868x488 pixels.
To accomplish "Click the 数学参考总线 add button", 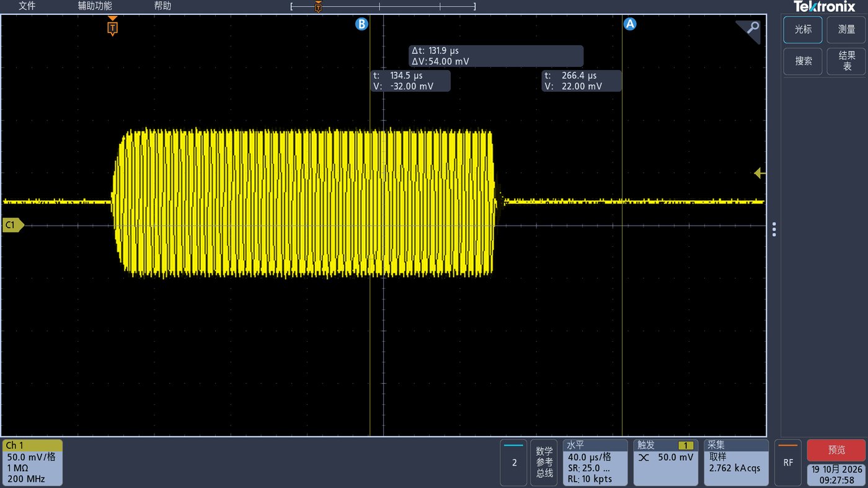I will tap(544, 463).
